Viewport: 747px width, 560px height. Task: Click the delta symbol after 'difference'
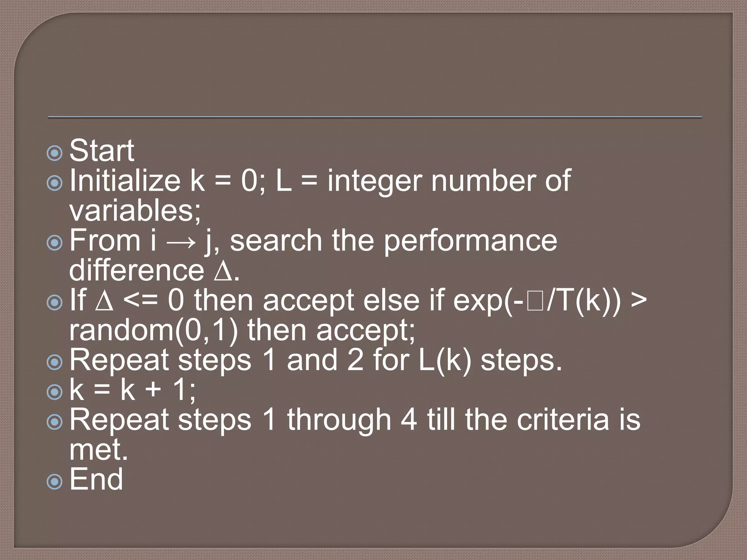[x=222, y=271]
